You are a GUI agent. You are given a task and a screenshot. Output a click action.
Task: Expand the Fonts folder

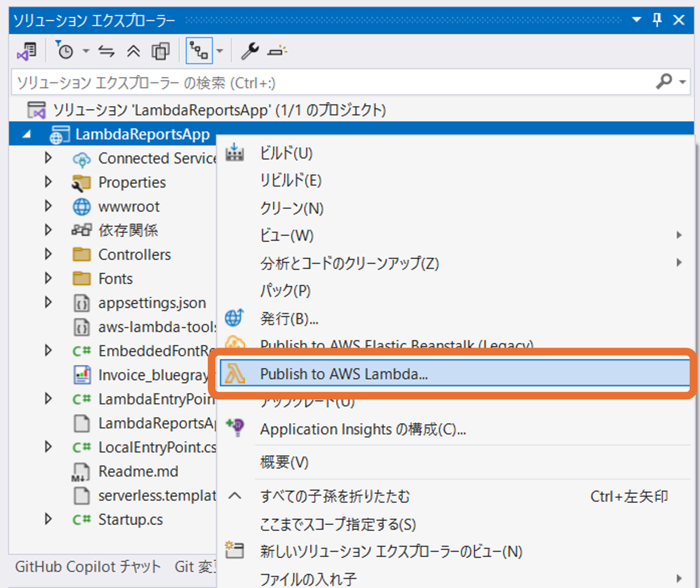point(48,278)
